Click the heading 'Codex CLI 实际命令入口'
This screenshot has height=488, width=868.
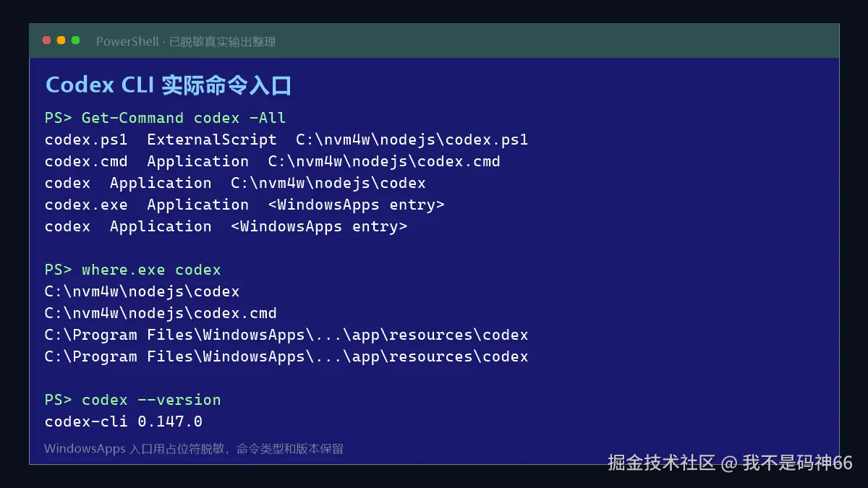(x=169, y=85)
